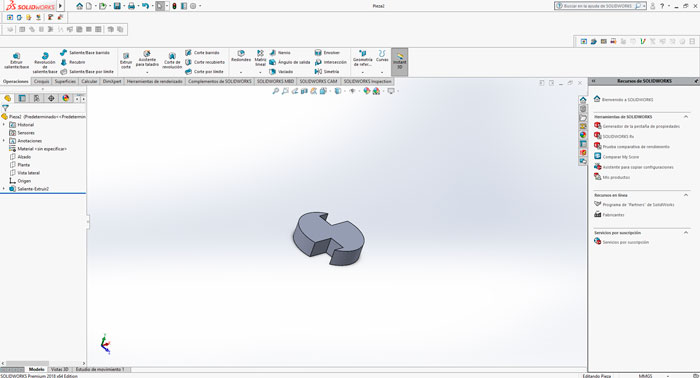Print the document via printer icon
700x378 pixels.
[131, 6]
